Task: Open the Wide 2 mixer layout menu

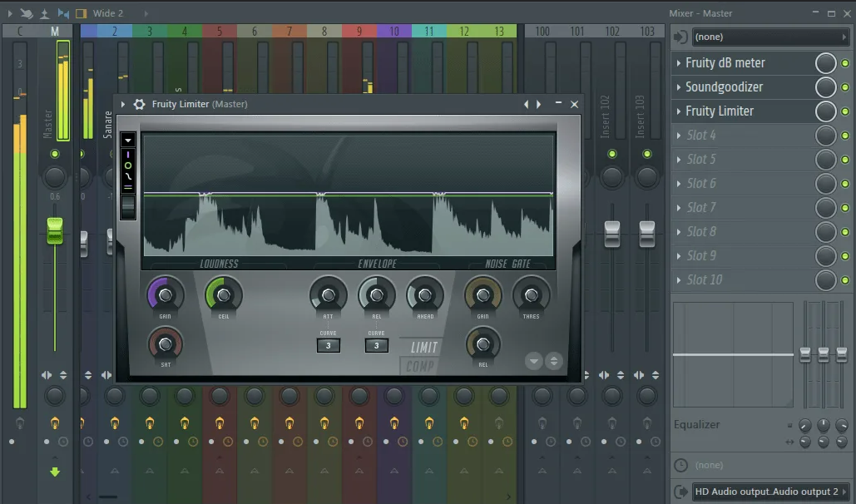Action: [107, 13]
